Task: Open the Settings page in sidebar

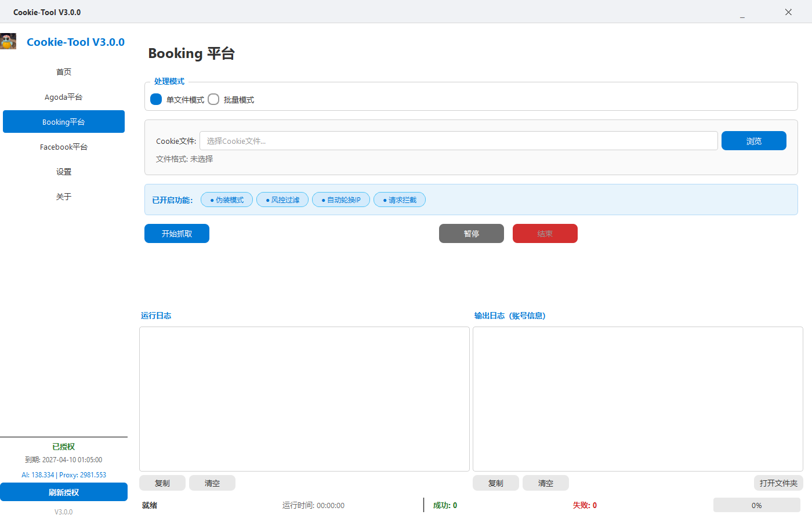Action: 64,172
